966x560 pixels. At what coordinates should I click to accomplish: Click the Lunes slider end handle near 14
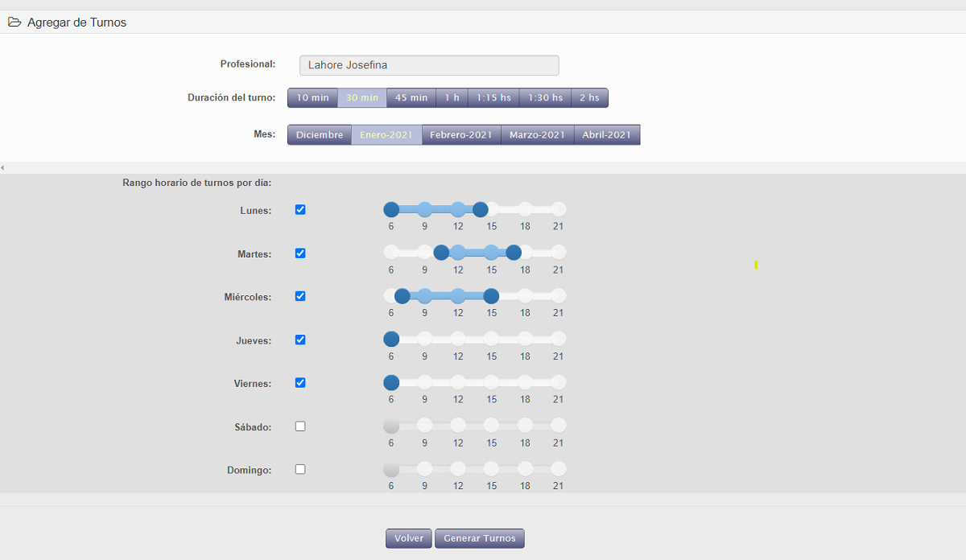pos(481,210)
